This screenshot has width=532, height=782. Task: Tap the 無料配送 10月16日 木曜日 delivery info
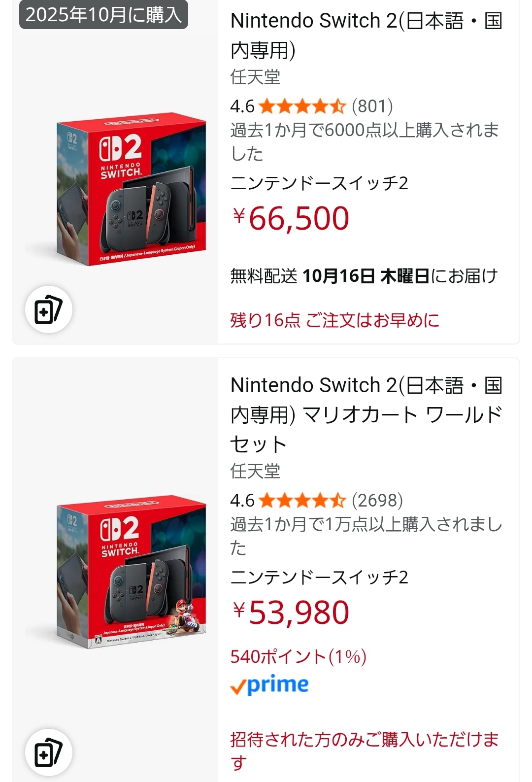click(364, 276)
